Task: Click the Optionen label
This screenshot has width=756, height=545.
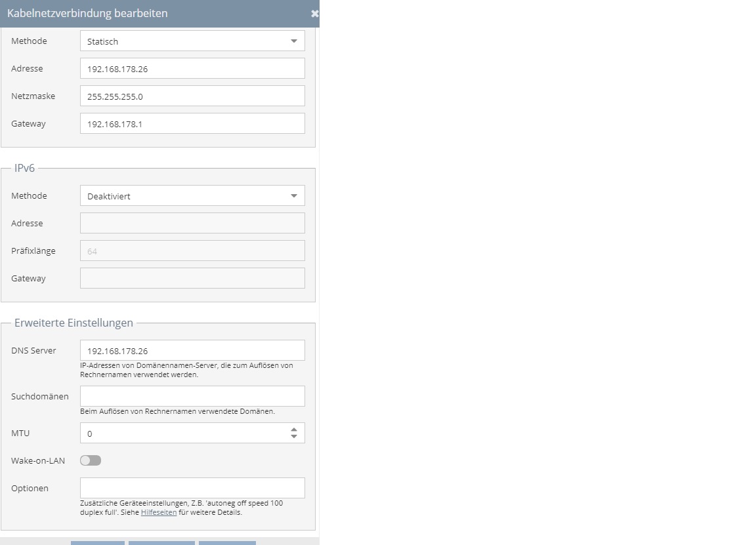Action: pos(30,488)
